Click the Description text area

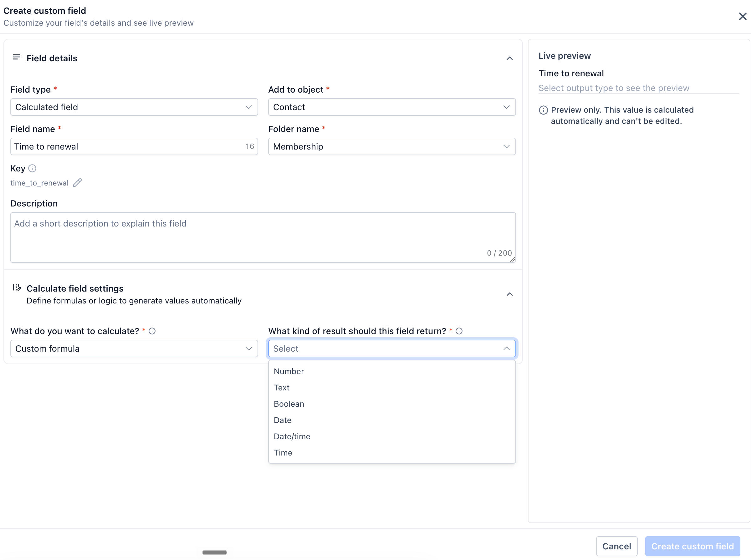tap(263, 237)
